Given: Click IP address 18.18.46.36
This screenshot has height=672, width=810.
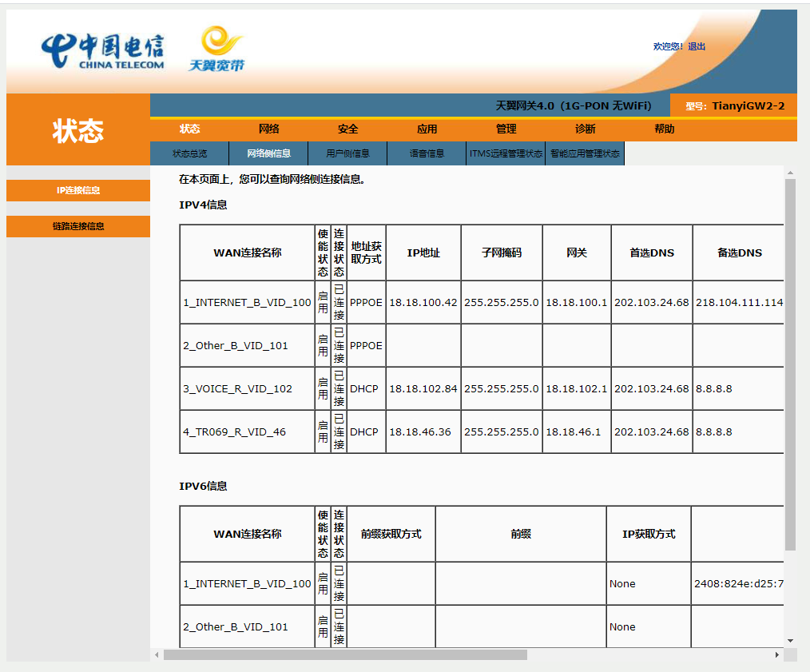Looking at the screenshot, I should (420, 432).
